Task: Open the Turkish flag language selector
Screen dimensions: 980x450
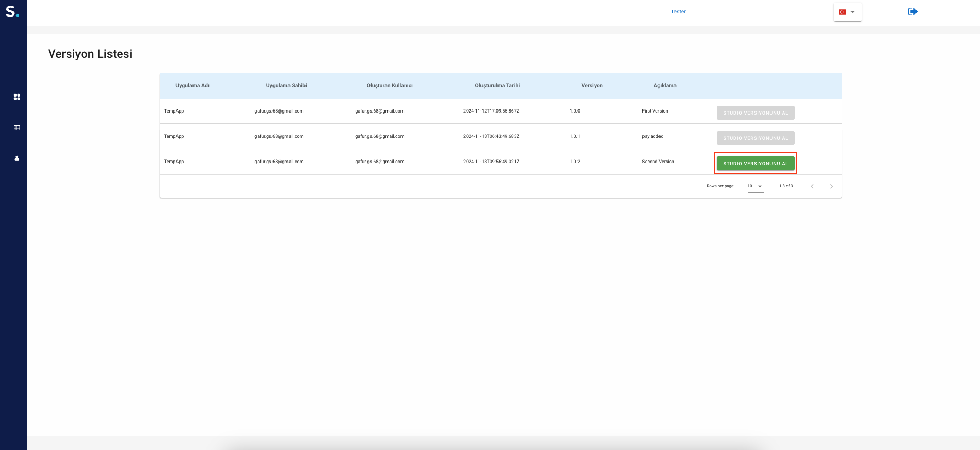Action: (847, 12)
